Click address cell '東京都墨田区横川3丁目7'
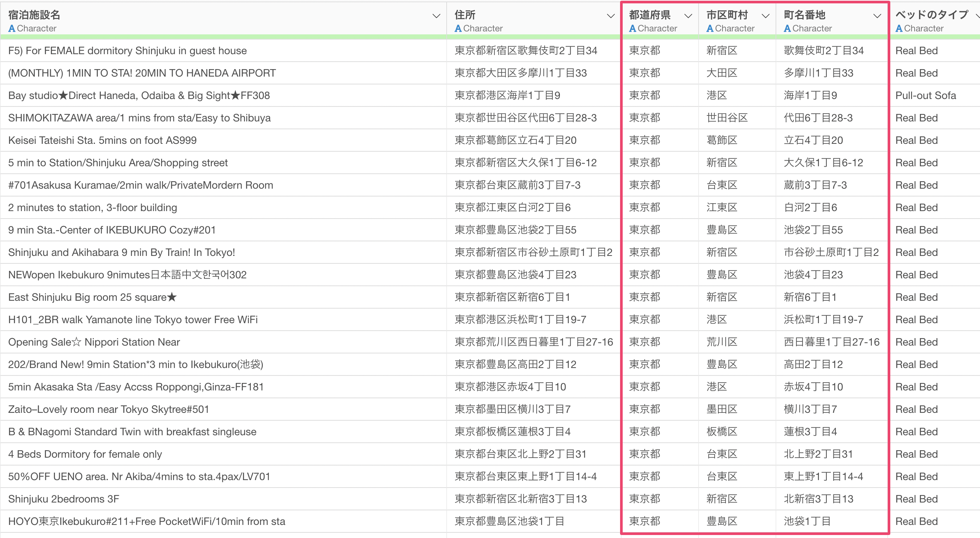This screenshot has height=538, width=980. 533,409
